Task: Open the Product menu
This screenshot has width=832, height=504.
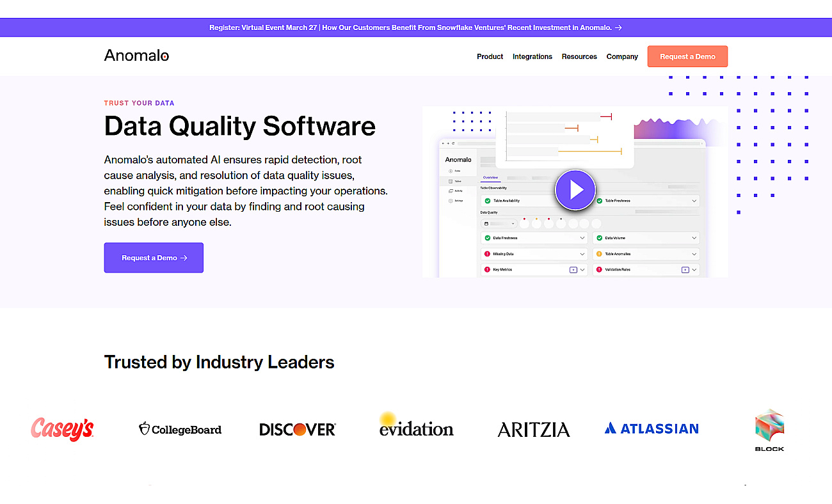Action: pos(490,56)
